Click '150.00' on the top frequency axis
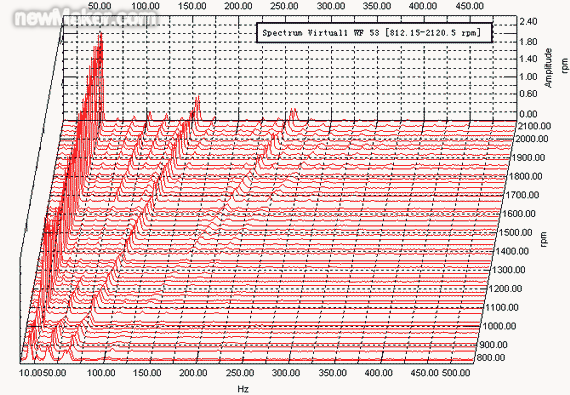The width and height of the screenshot is (570, 395). click(x=192, y=6)
